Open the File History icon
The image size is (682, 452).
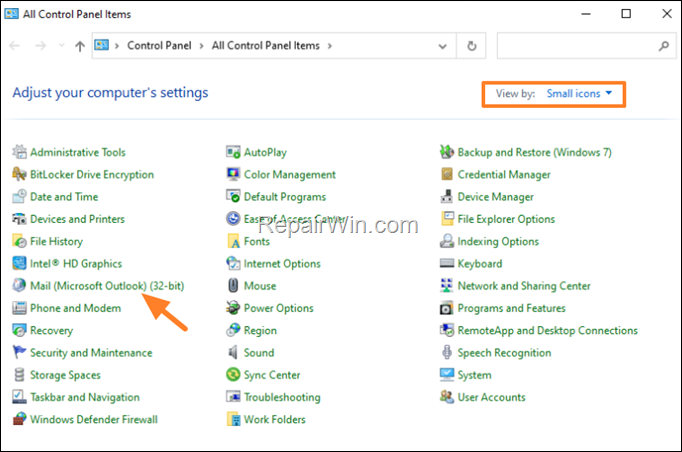coord(19,241)
